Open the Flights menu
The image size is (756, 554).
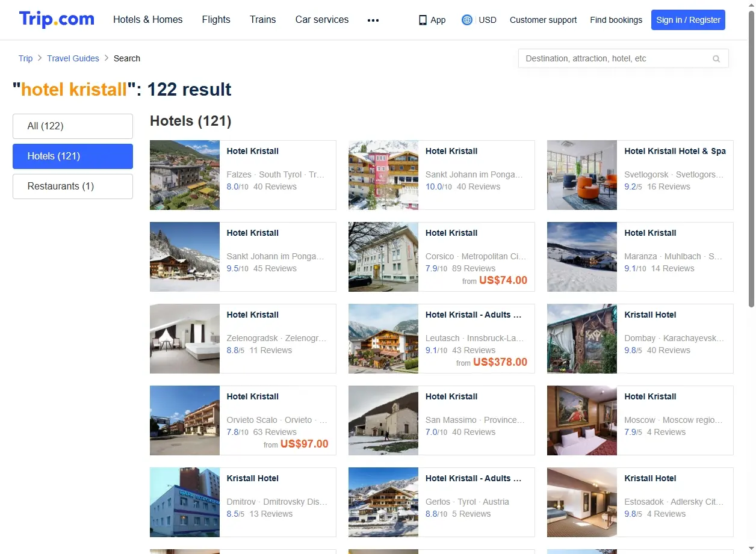216,19
